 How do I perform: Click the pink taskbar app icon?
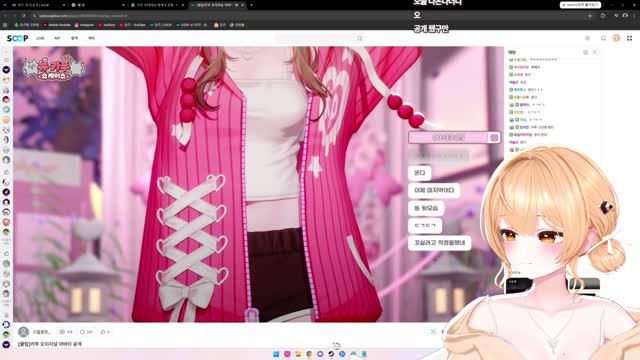pyautogui.click(x=287, y=354)
